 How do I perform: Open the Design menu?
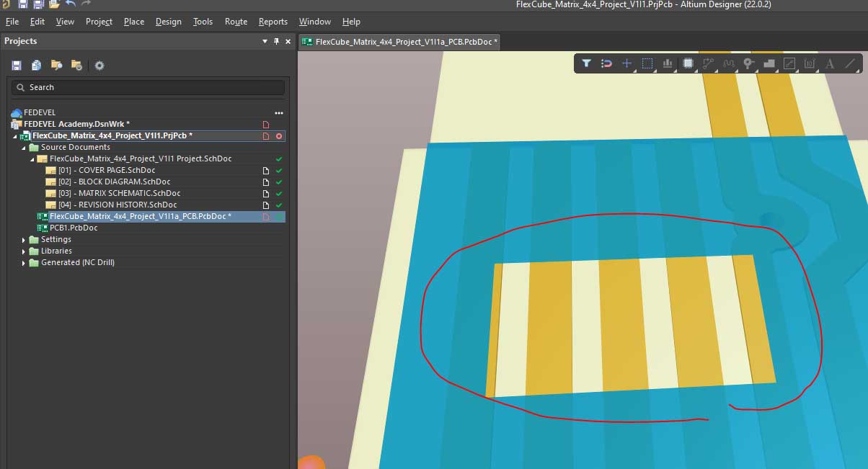coord(168,22)
